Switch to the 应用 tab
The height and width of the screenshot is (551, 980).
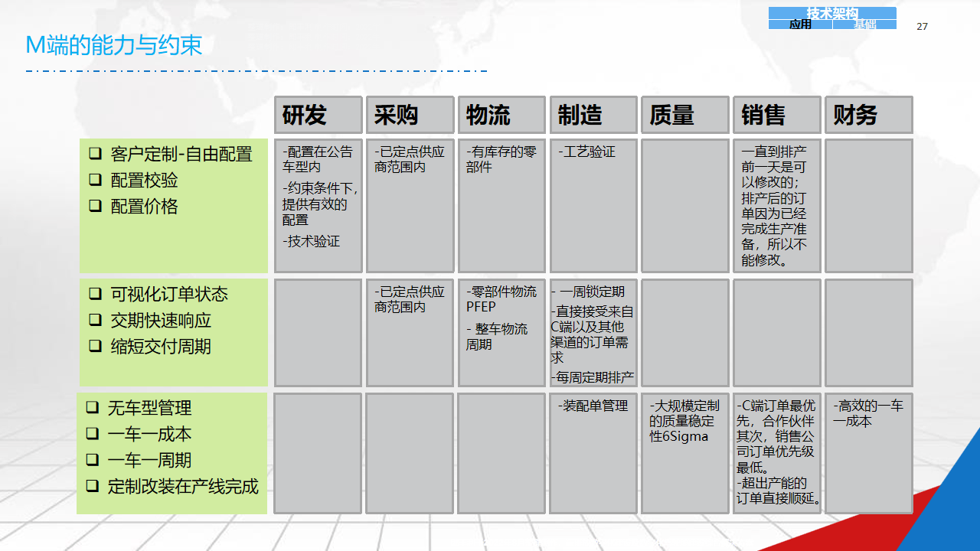pos(800,24)
